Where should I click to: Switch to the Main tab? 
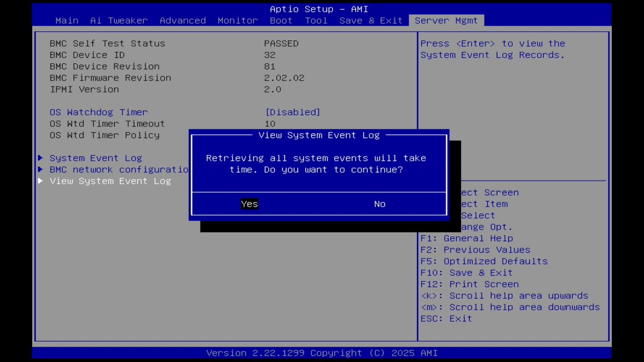(66, 20)
